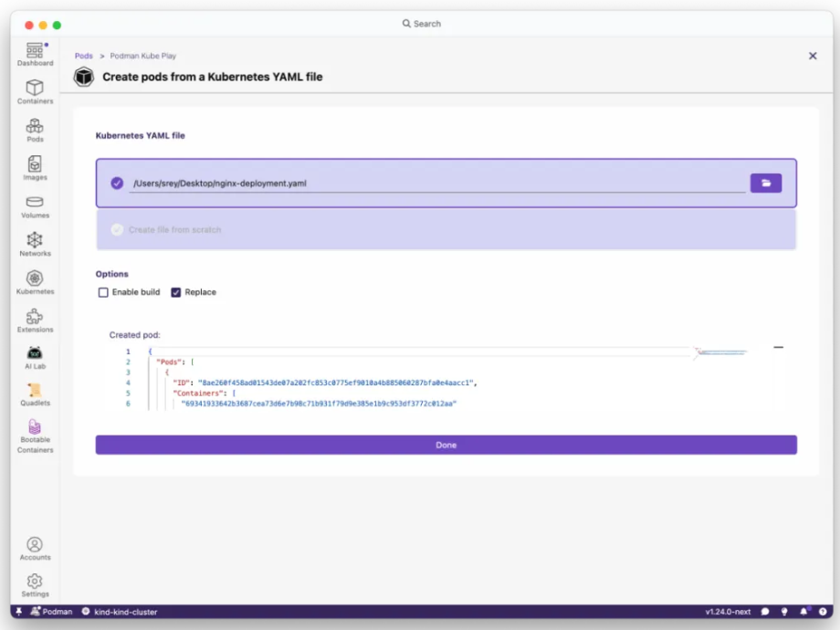Viewport: 840px width, 630px height.
Task: Click the "Containers" key on line 5
Action: point(198,394)
